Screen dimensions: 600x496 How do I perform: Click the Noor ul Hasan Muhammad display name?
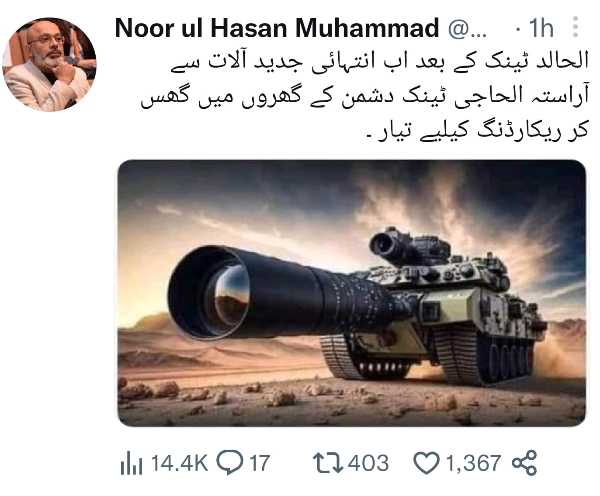click(277, 28)
